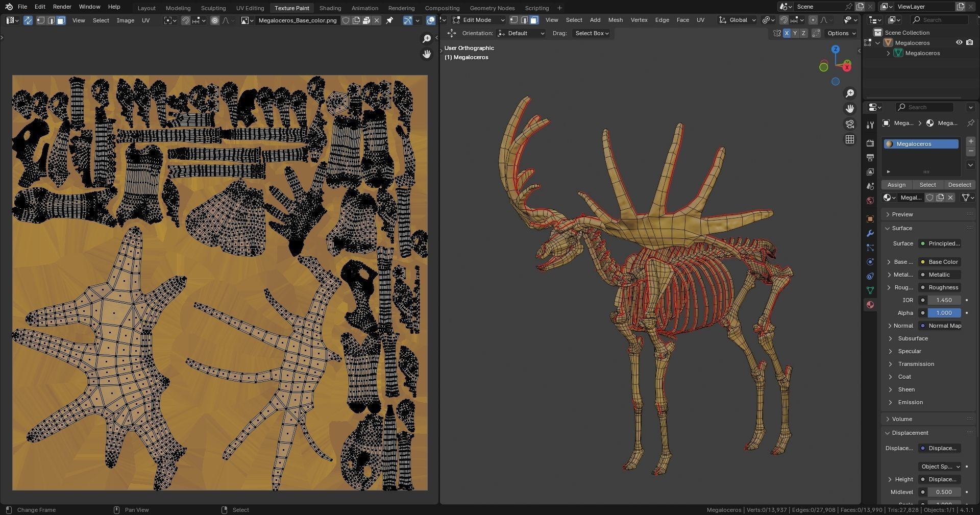Switch to the Shading workspace tab
The image size is (980, 515).
point(330,8)
